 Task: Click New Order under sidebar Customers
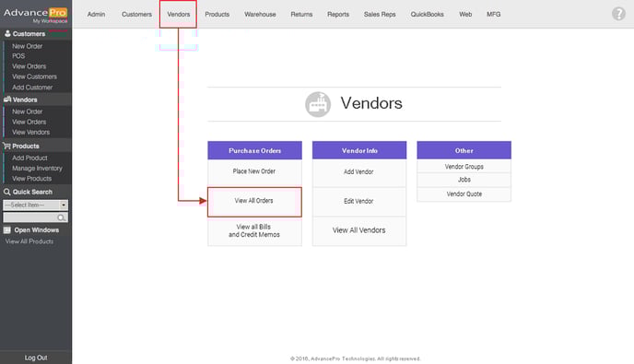tap(27, 46)
